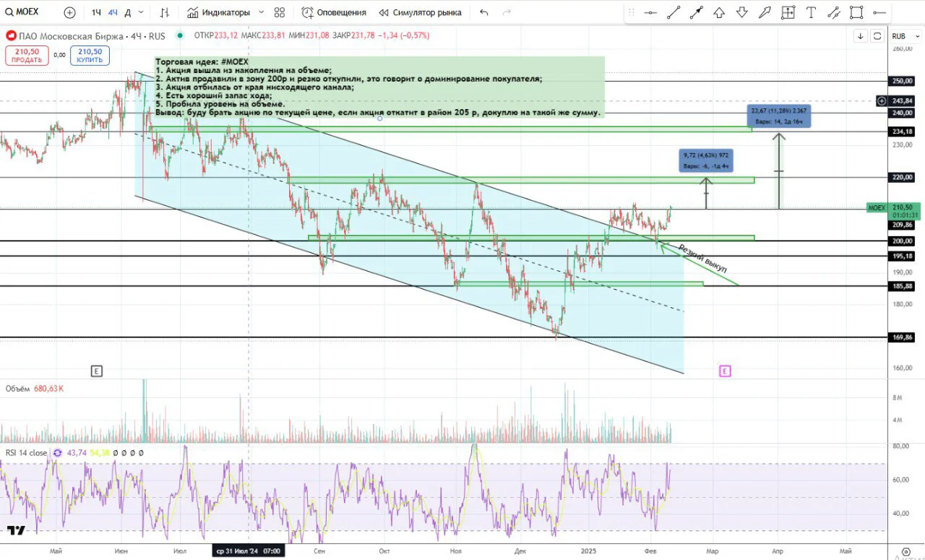Click the 210,50 КУПИТЬ buy button

pyautogui.click(x=90, y=55)
